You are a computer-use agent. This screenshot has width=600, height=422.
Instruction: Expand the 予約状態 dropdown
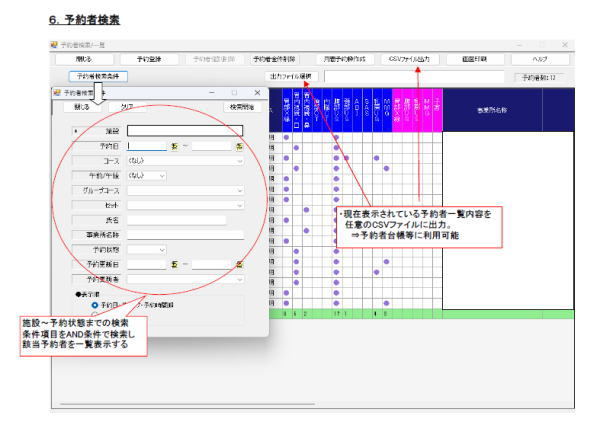[162, 250]
